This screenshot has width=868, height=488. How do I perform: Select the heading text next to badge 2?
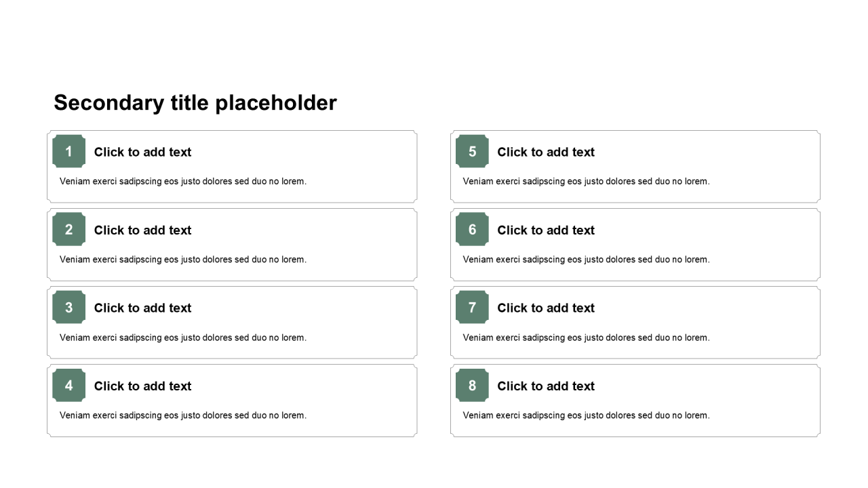[x=142, y=230]
